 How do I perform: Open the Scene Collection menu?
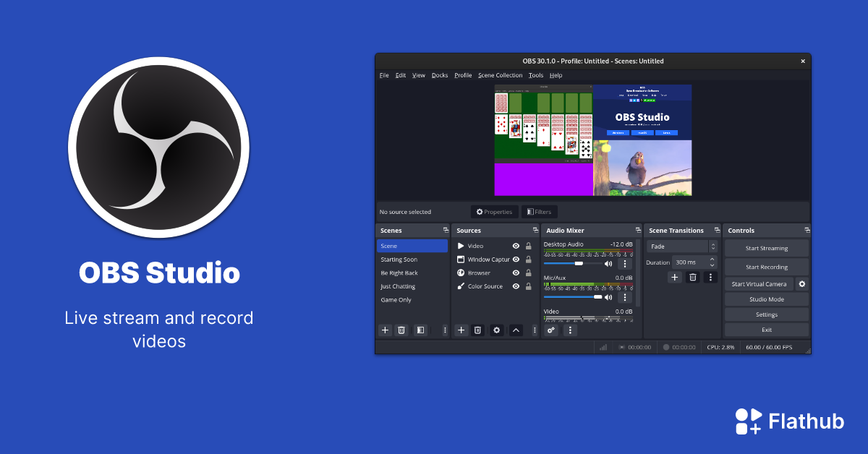(500, 75)
